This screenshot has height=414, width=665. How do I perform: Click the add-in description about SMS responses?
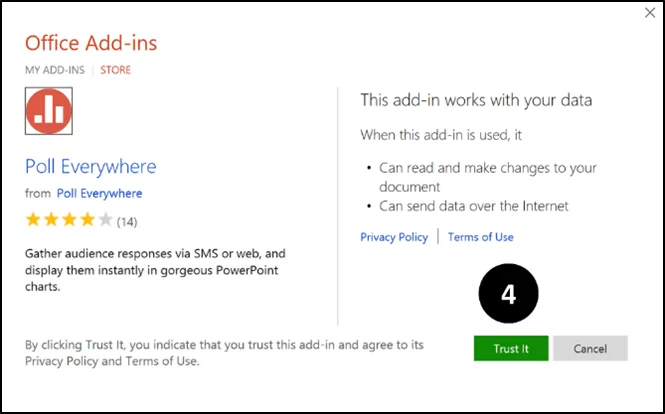pyautogui.click(x=155, y=270)
